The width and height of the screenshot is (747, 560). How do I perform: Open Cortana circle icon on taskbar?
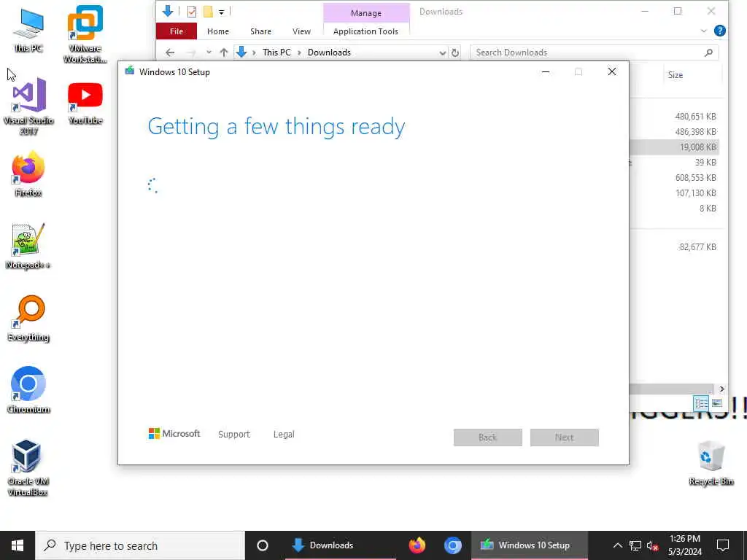coord(263,545)
